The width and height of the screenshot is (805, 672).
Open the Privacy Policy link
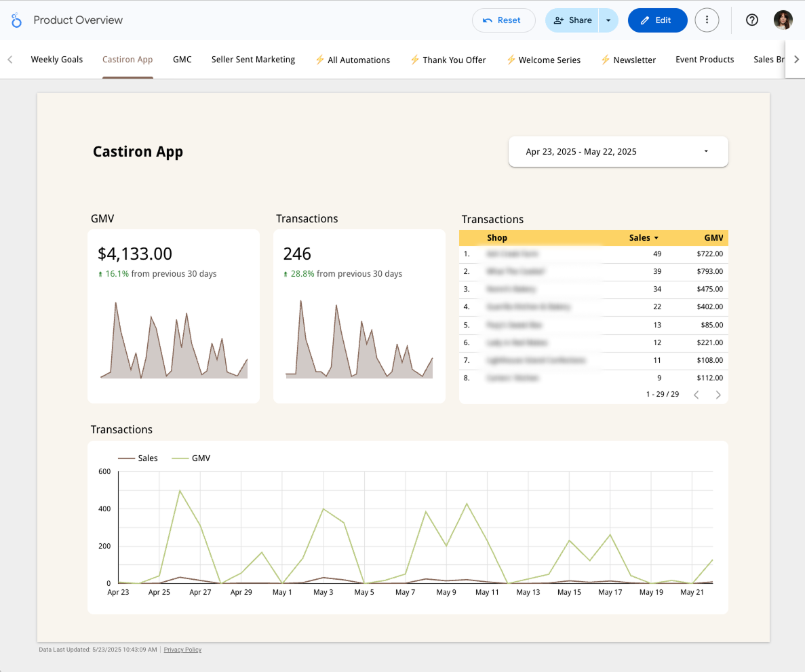(182, 650)
